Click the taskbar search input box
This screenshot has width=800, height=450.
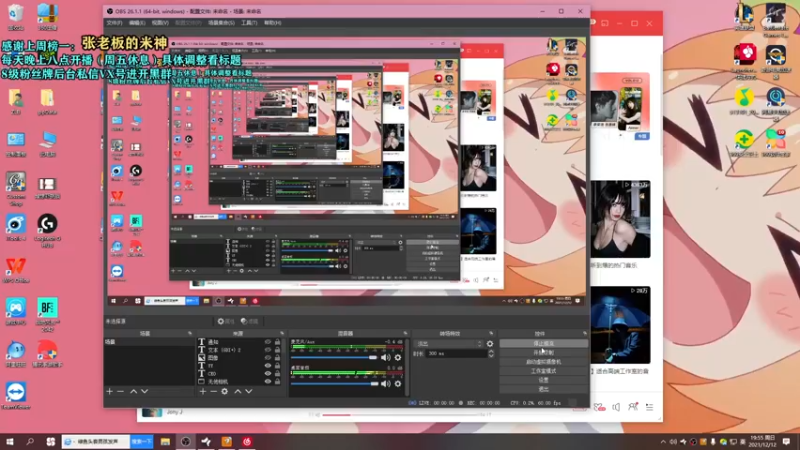(96, 442)
